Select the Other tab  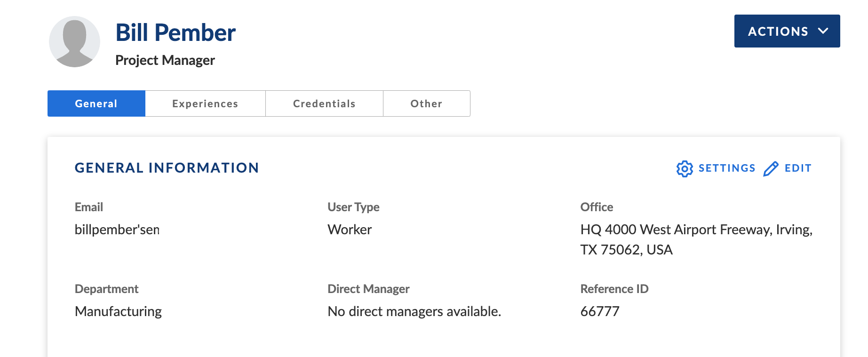(426, 103)
